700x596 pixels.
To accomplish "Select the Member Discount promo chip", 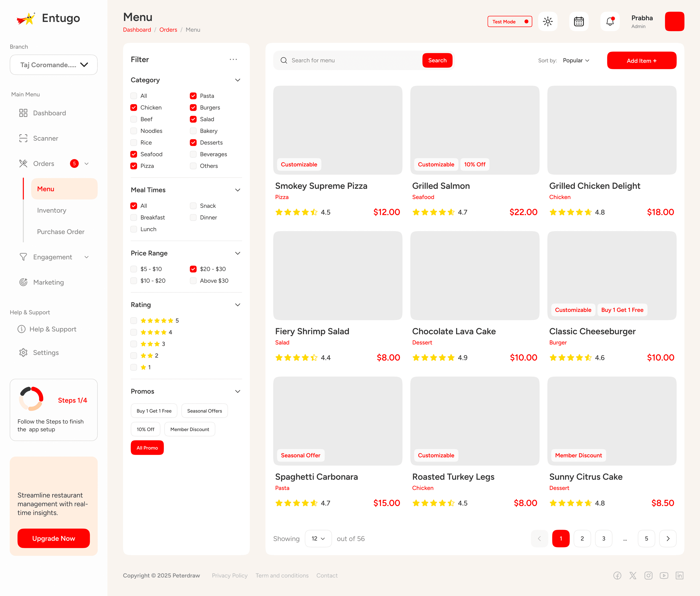I will tap(190, 429).
